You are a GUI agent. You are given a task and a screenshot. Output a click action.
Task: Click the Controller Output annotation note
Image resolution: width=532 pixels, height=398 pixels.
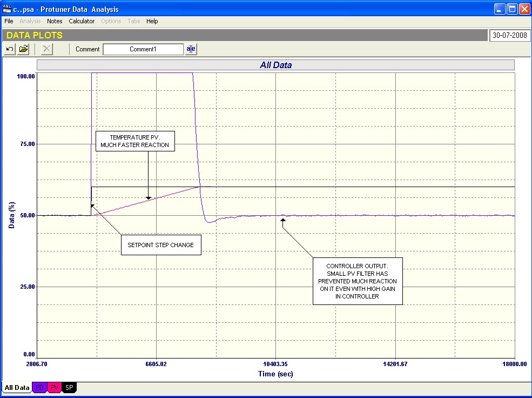click(x=358, y=281)
